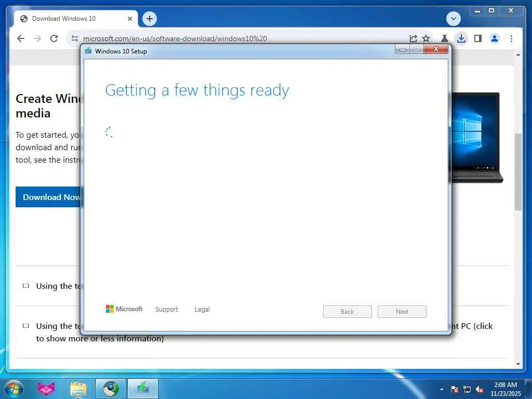Click the webpage vertical scrollbar thumb
The image size is (532, 399).
518,171
